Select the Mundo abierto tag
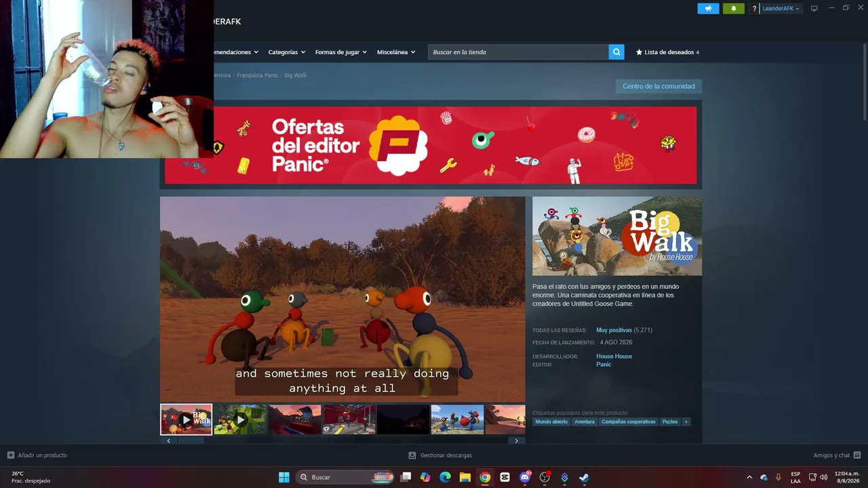Viewport: 868px width, 488px height. coord(551,422)
